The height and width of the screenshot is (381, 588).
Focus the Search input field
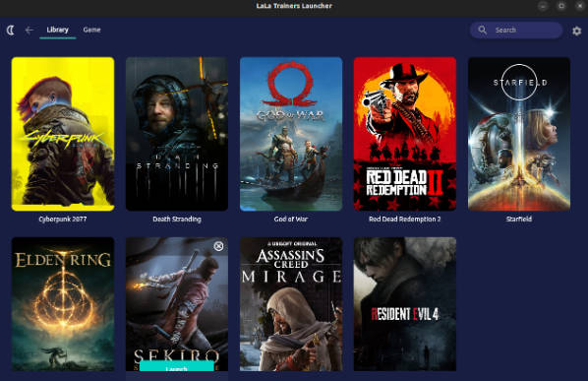(516, 31)
